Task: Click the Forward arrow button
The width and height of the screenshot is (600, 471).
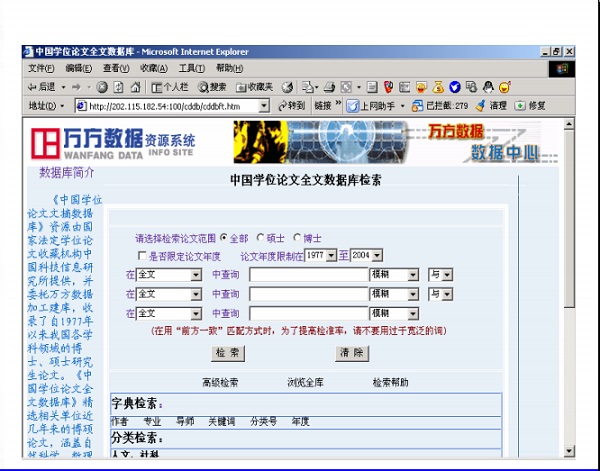Action: click(76, 87)
